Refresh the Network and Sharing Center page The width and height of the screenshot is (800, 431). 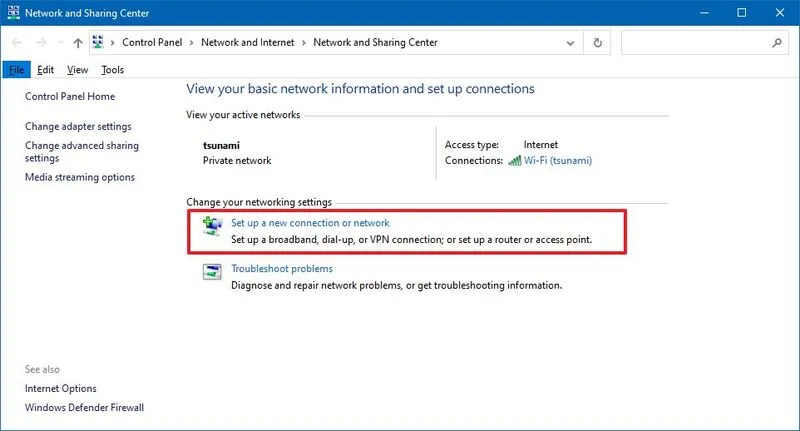click(598, 43)
